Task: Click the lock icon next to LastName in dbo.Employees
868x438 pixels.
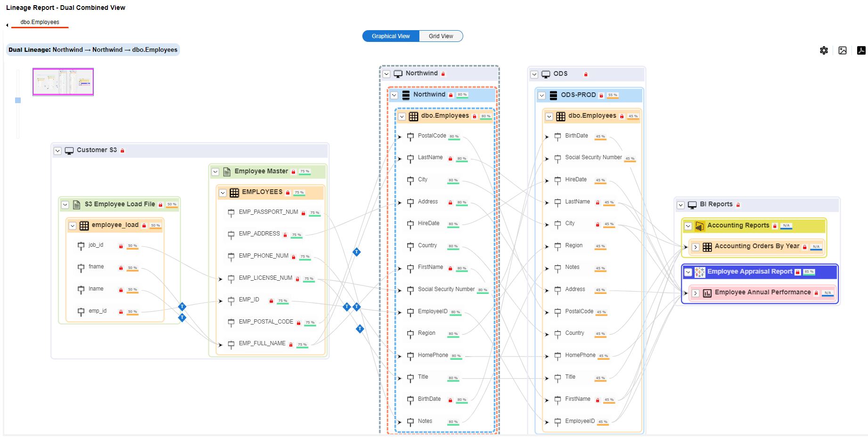Action: pos(450,158)
